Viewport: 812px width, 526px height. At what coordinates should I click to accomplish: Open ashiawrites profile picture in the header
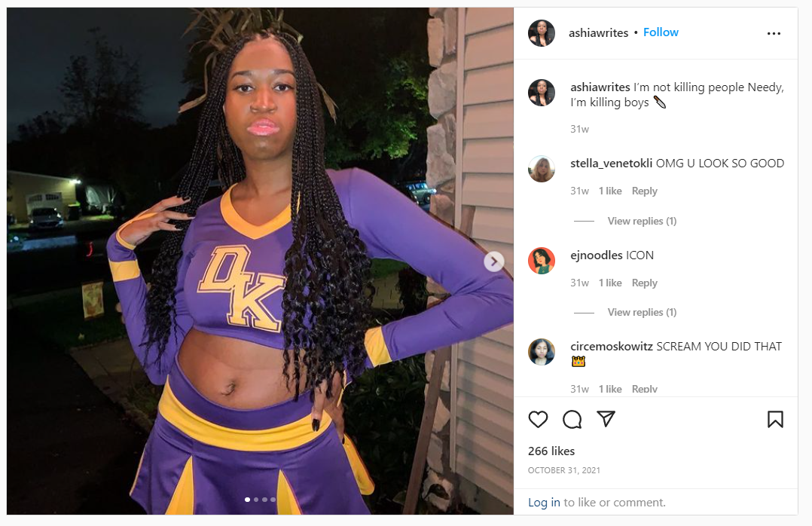(541, 33)
